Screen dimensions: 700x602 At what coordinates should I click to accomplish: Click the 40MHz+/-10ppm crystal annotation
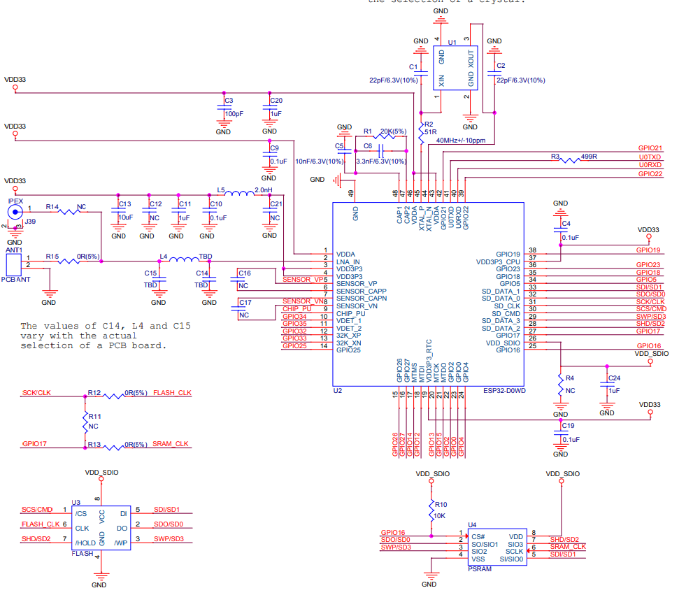click(x=461, y=141)
